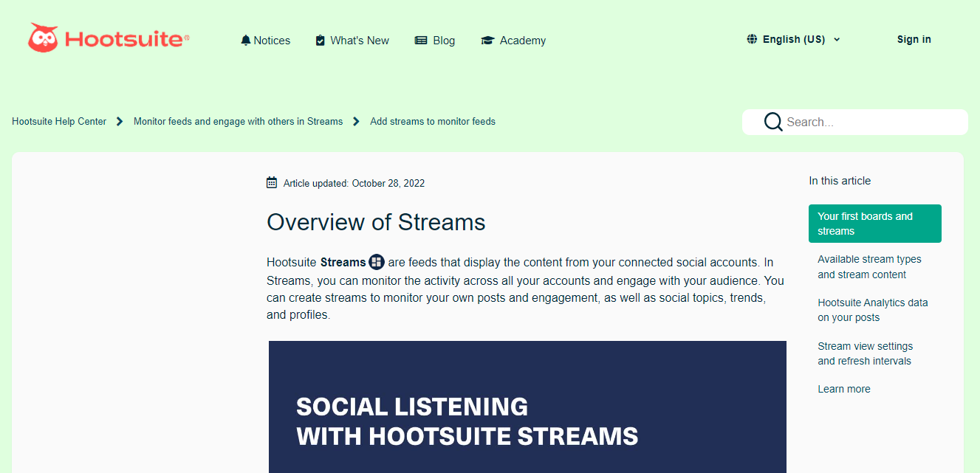Open Monitor feeds and engage breadcrumb
Viewport: 980px width, 473px height.
click(238, 122)
